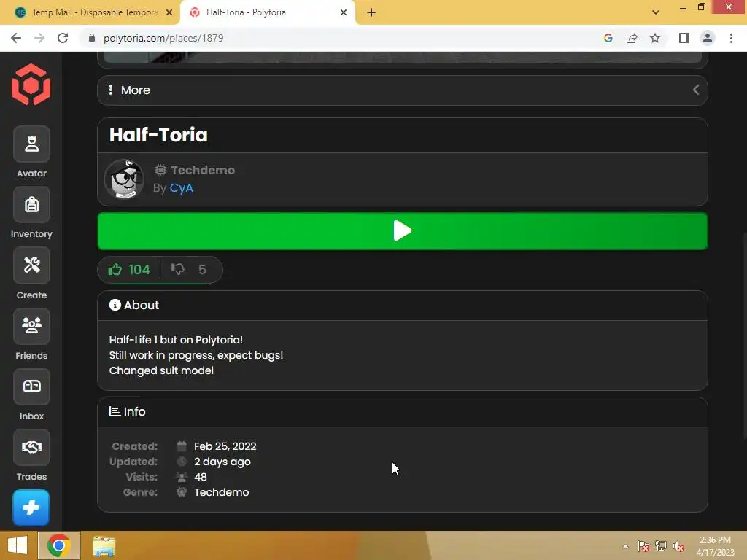Click the three-dot More icon
The image size is (747, 560).
click(x=111, y=90)
